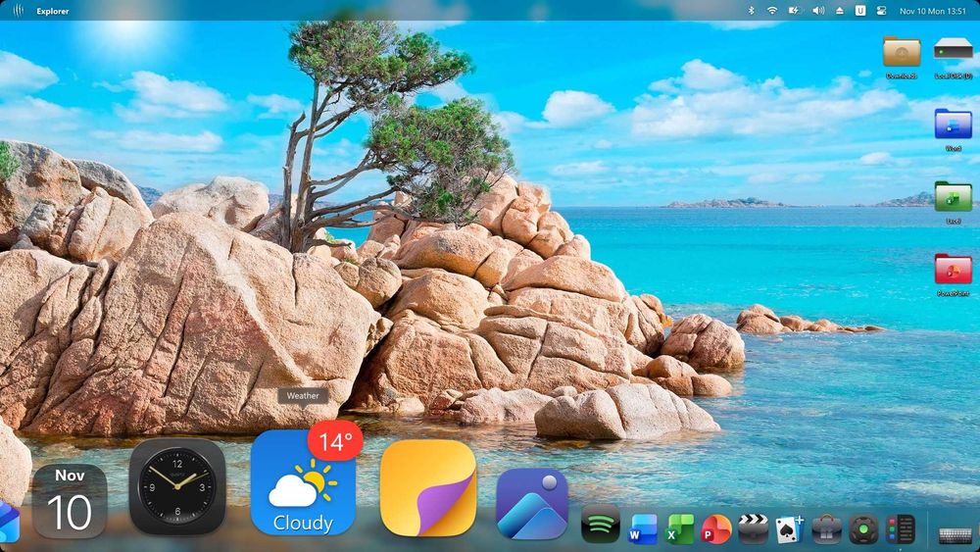Click the 14° temperature badge on Weather
Image resolution: width=980 pixels, height=552 pixels.
click(x=335, y=442)
